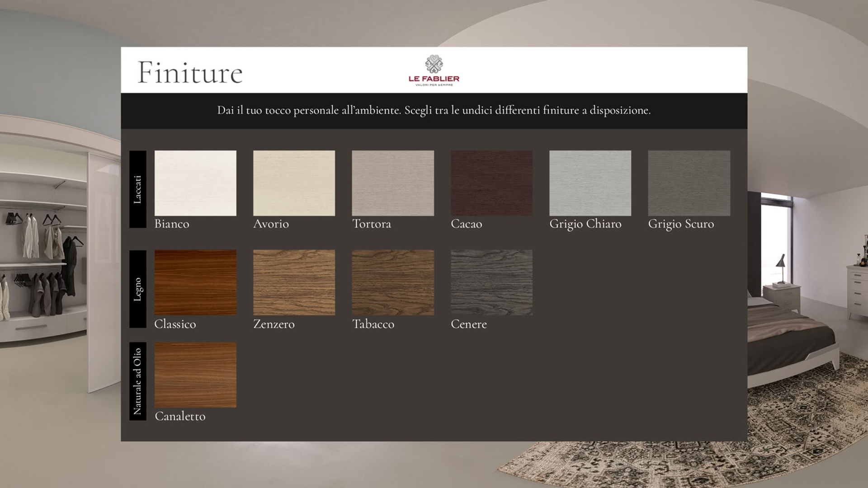Image resolution: width=868 pixels, height=488 pixels.
Task: Choose the Tabacco wood swatch
Action: [393, 282]
